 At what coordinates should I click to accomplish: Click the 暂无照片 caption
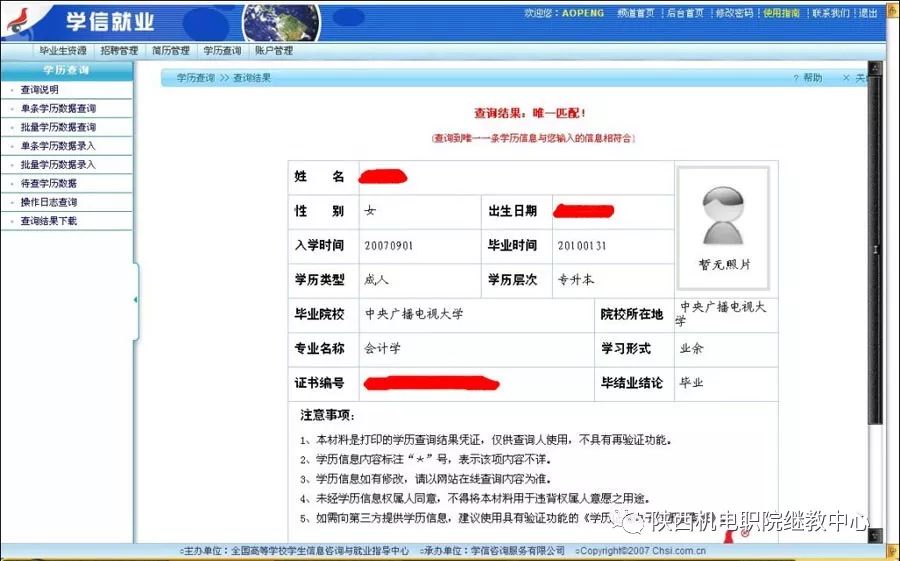(x=724, y=265)
